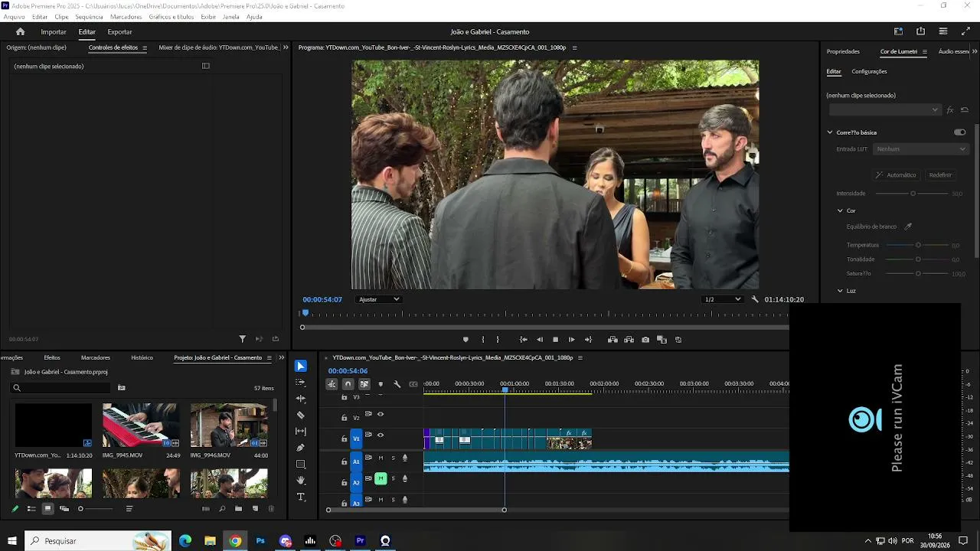Collapse the Cor section in Lumetri
980x551 pixels.
[840, 210]
